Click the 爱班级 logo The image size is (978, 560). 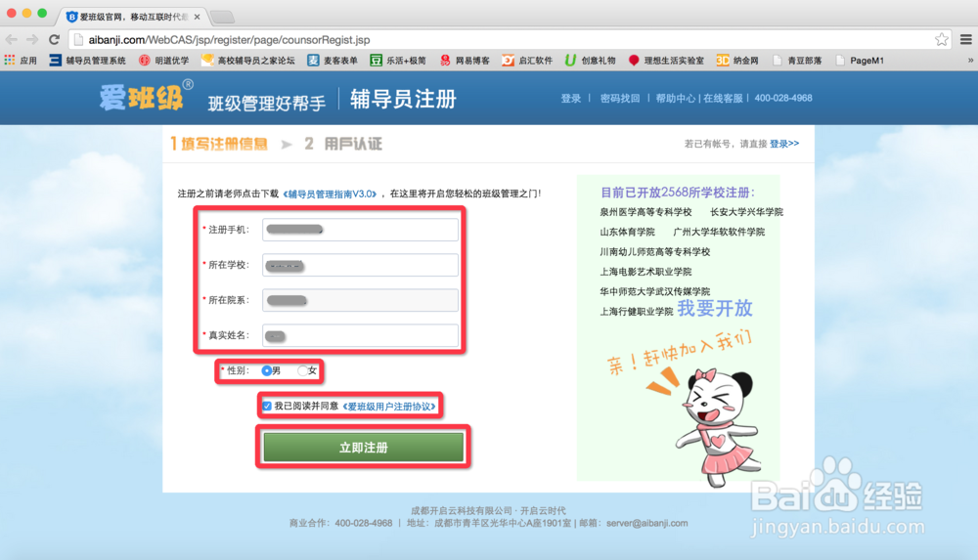pyautogui.click(x=146, y=96)
